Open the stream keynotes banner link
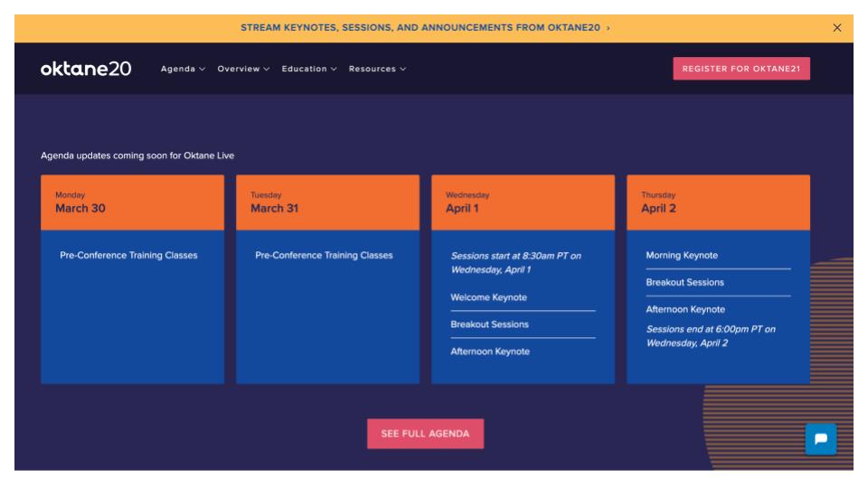The image size is (868, 488). click(x=425, y=28)
